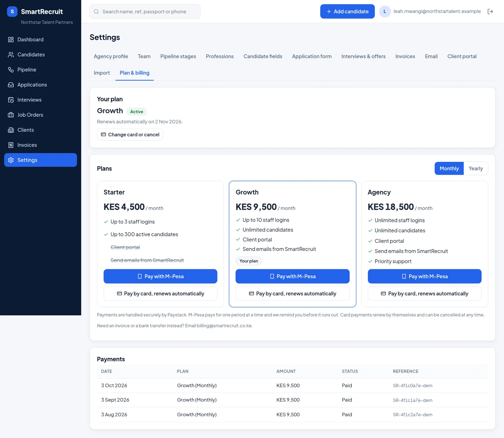Screen dimensions: 504x438
Task: Pay by card for Agency plan
Action: (425, 294)
